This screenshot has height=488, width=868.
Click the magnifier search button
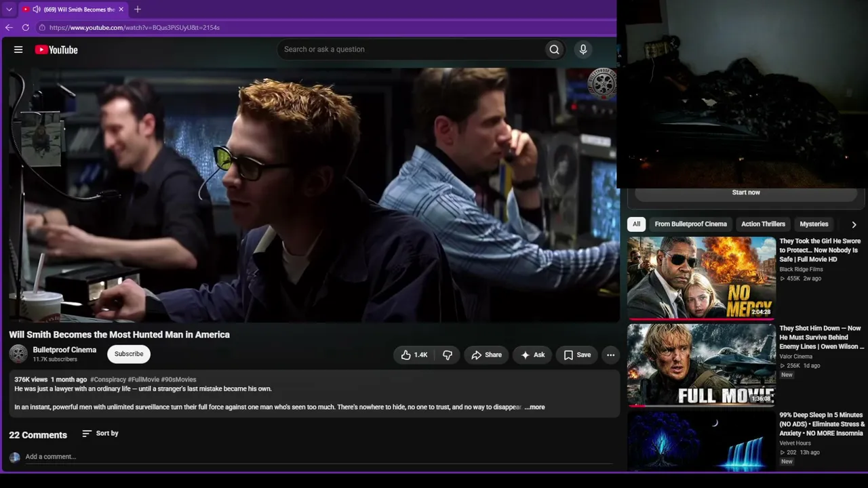(554, 49)
